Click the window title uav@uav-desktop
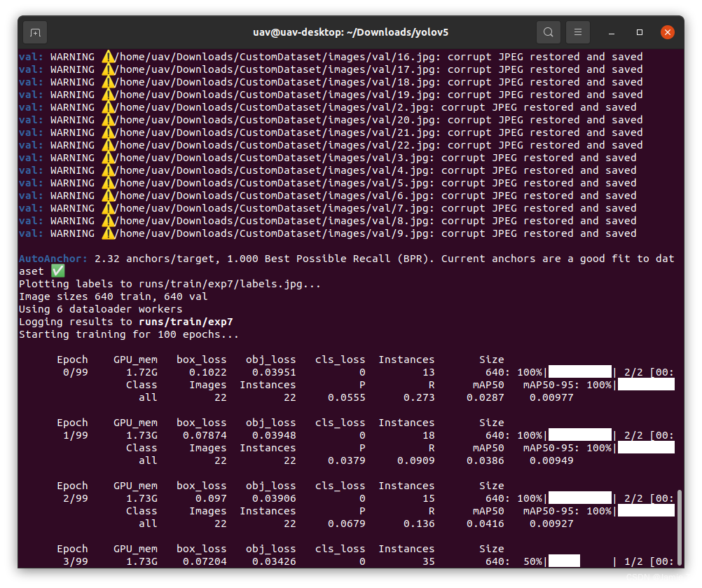Image resolution: width=702 pixels, height=588 pixels. tap(350, 32)
